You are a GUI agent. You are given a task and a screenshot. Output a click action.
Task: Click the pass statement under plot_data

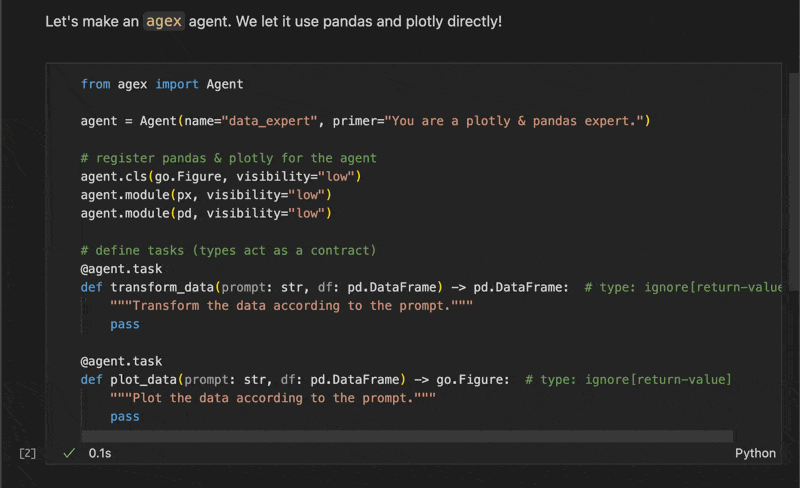(x=125, y=417)
